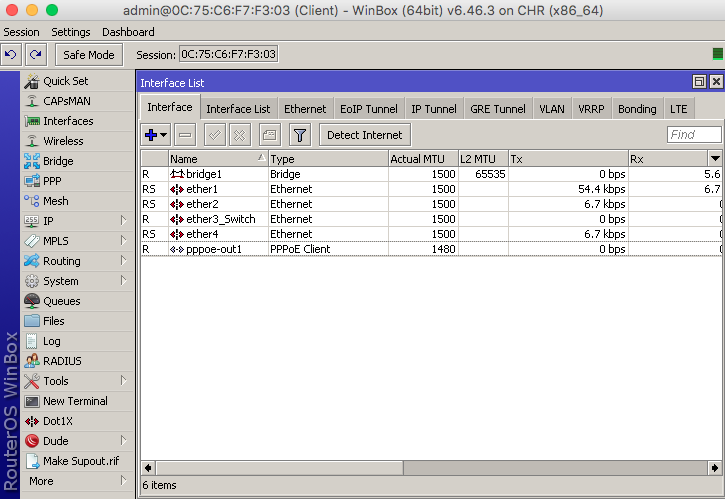
Task: Open the Settings menu
Action: [71, 32]
